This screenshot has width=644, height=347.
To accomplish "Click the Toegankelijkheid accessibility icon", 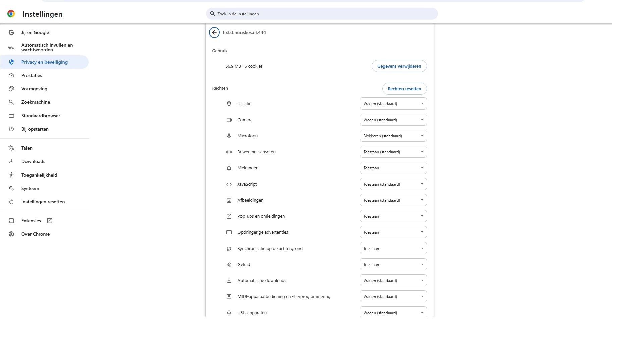I will coord(11,175).
